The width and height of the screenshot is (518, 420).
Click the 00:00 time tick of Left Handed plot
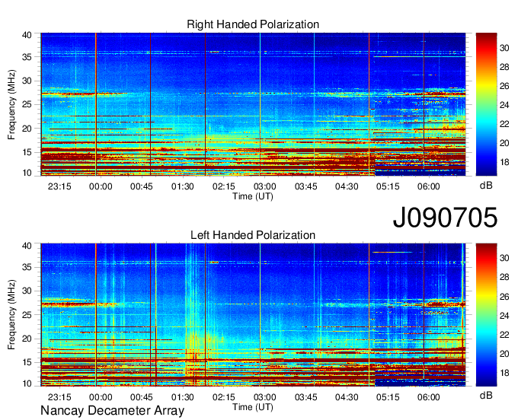(x=101, y=397)
